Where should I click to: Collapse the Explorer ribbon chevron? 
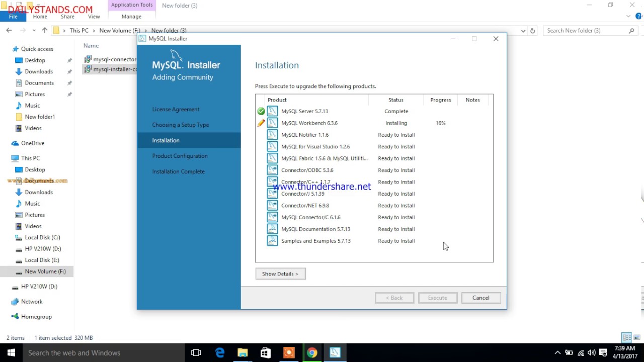click(x=628, y=16)
